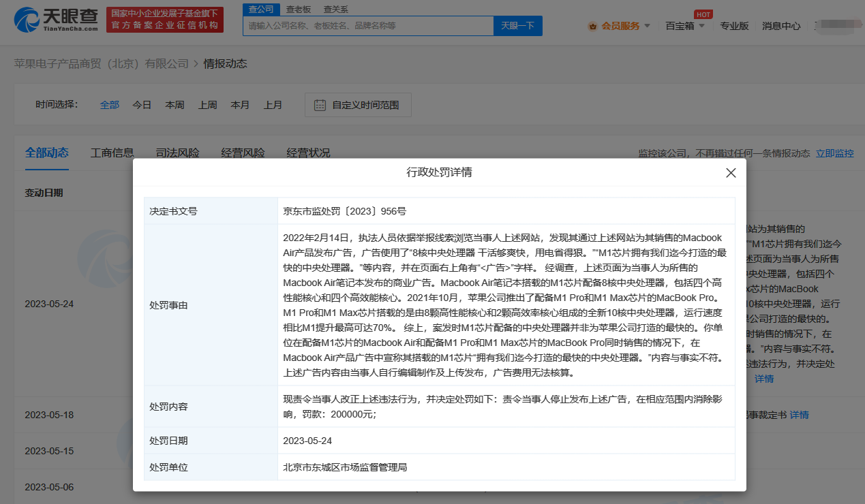
Task: Switch to 工商信息 tab
Action: point(112,153)
